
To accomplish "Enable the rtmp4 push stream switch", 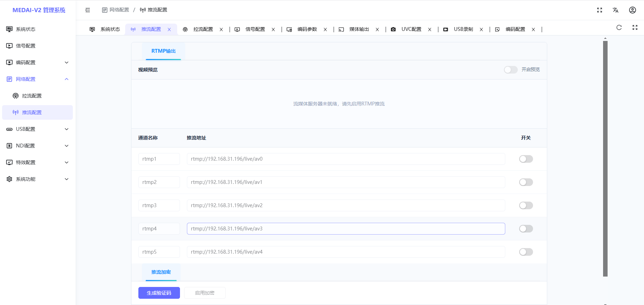I will 526,229.
